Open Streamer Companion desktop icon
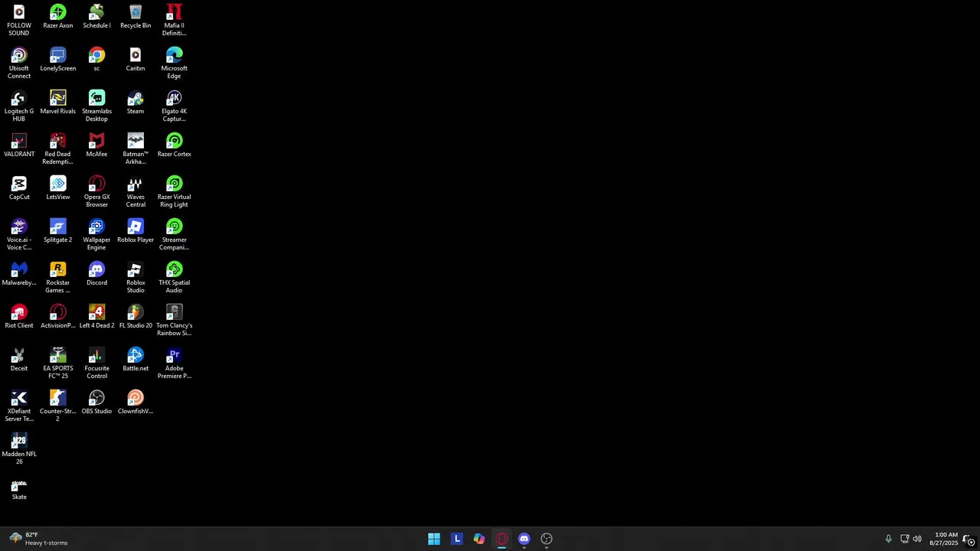Viewport: 980px width, 551px height. [x=174, y=235]
